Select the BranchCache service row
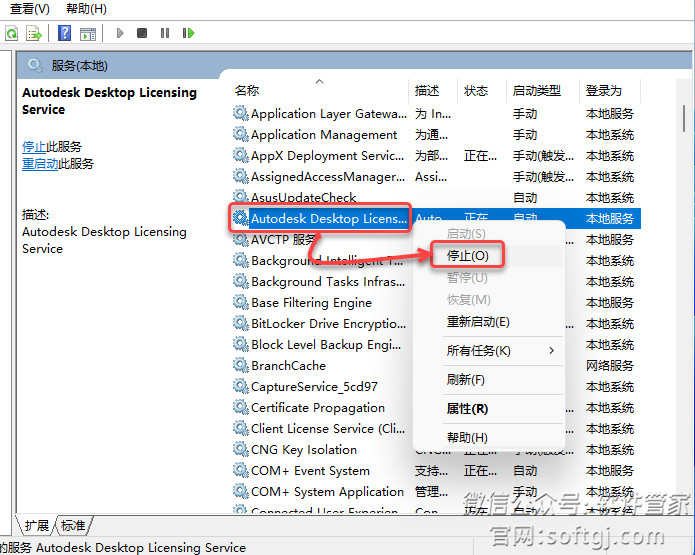 (288, 365)
